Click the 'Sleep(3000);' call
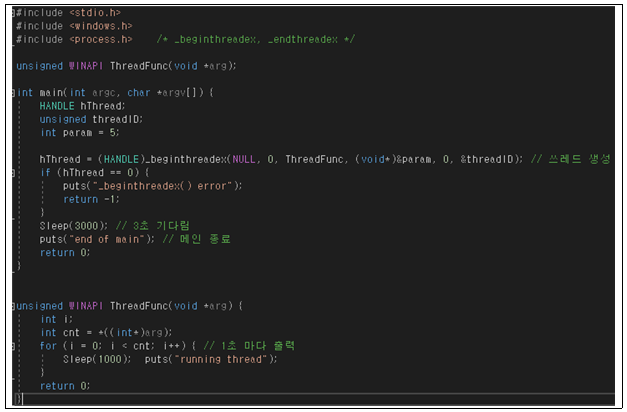The height and width of the screenshot is (412, 627). click(x=74, y=226)
